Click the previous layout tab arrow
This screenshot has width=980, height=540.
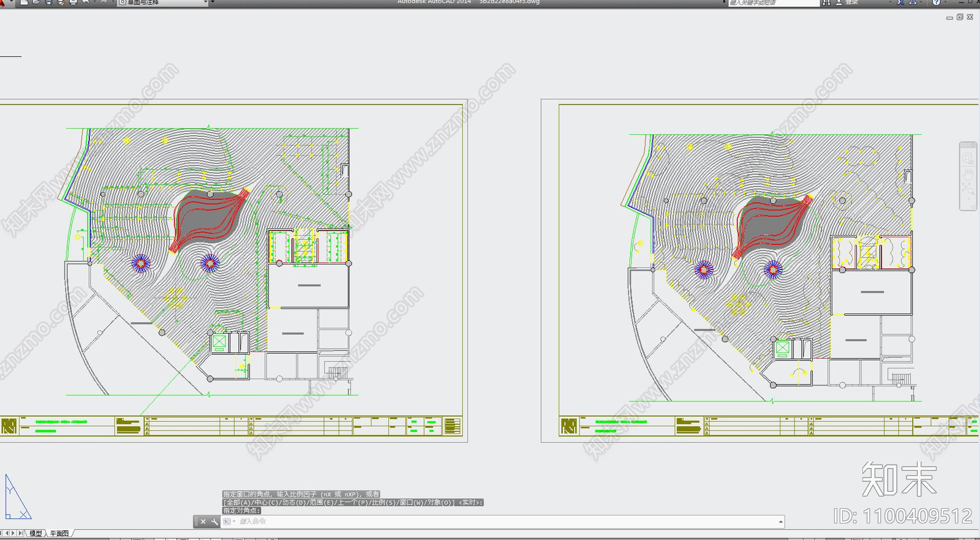tap(7, 533)
